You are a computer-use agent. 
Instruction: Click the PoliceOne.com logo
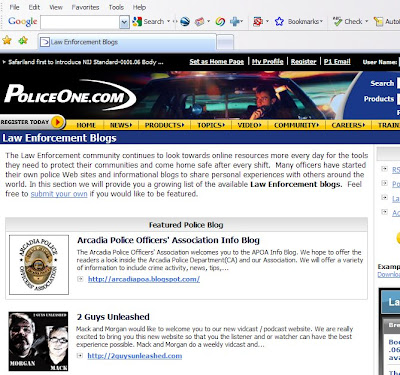(x=70, y=95)
